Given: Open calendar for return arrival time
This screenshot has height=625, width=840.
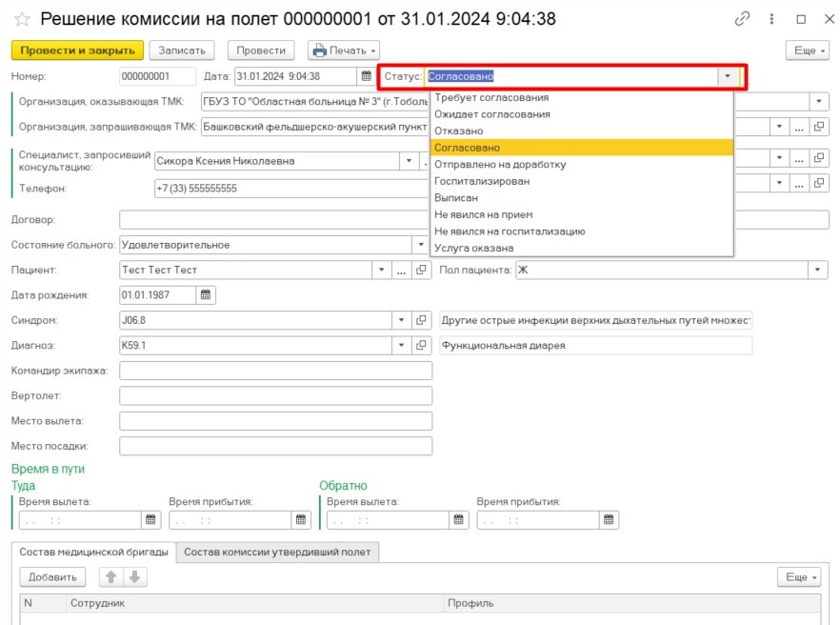Looking at the screenshot, I should pos(610,520).
